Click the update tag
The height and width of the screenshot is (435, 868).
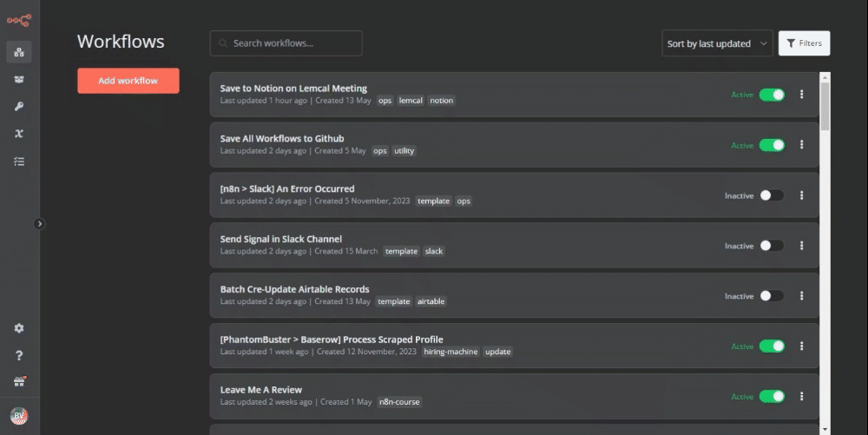[498, 352]
